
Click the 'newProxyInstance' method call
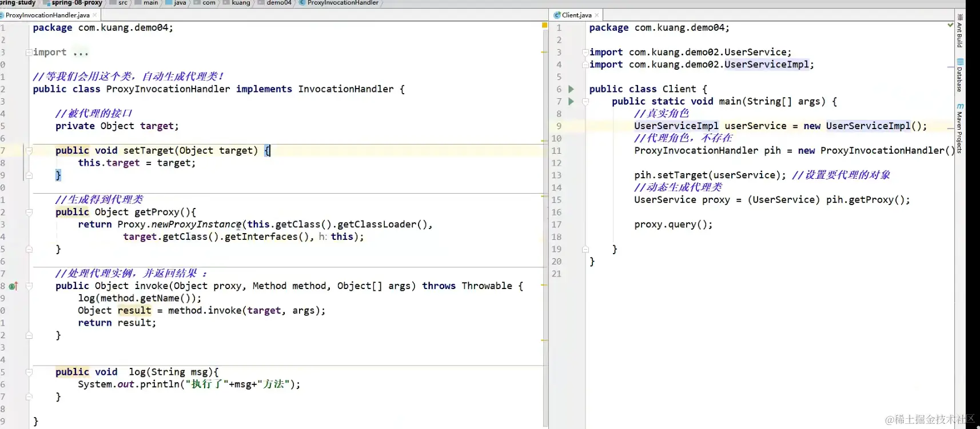pyautogui.click(x=196, y=224)
